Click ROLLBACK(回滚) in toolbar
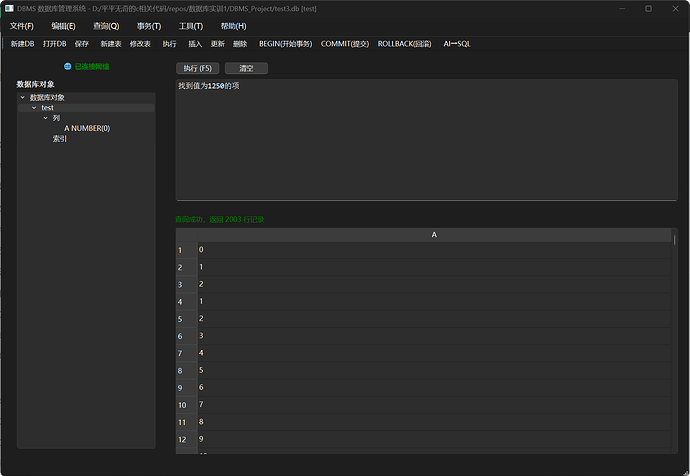Screen dimensions: 690x476 404,44
